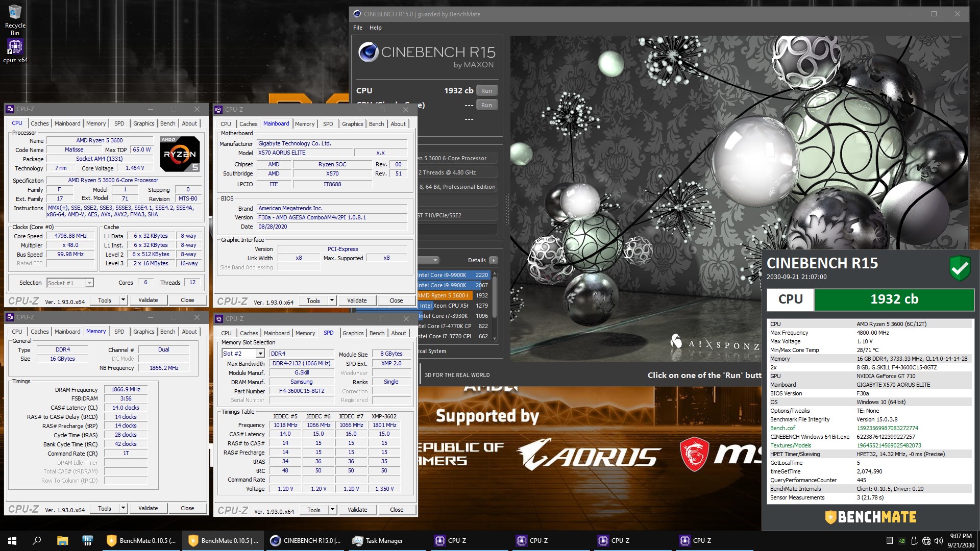Open the volume speaker tray icon
The image size is (980, 551).
[x=938, y=541]
